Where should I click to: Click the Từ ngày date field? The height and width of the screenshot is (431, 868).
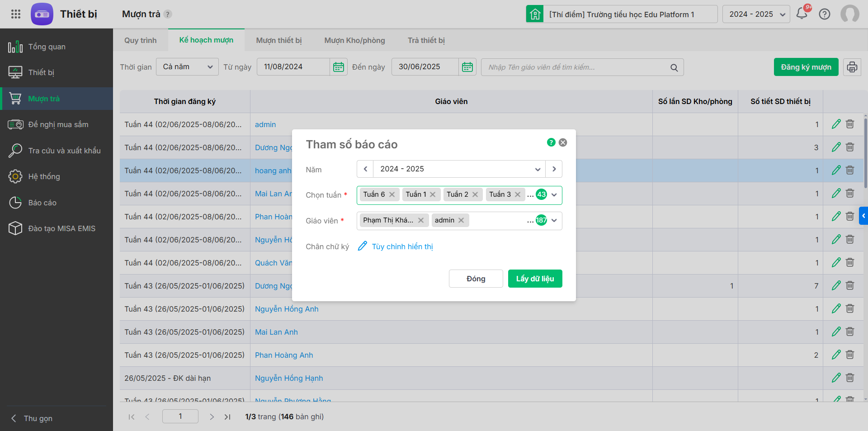pyautogui.click(x=293, y=67)
